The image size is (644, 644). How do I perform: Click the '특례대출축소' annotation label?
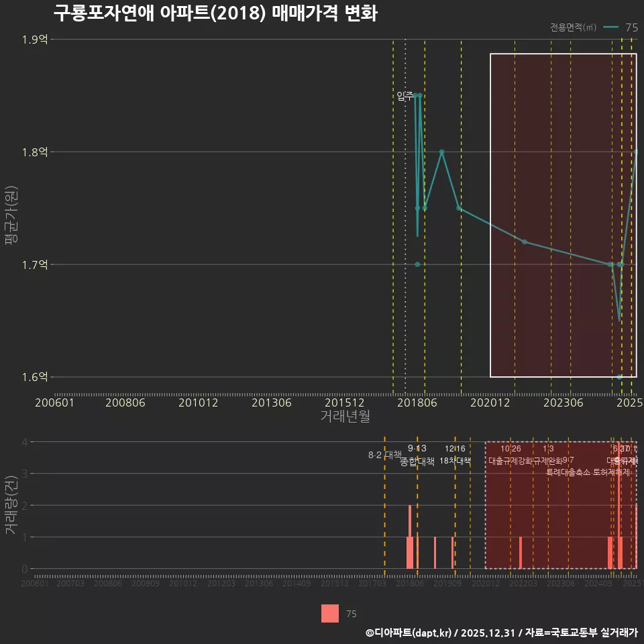pyautogui.click(x=568, y=472)
